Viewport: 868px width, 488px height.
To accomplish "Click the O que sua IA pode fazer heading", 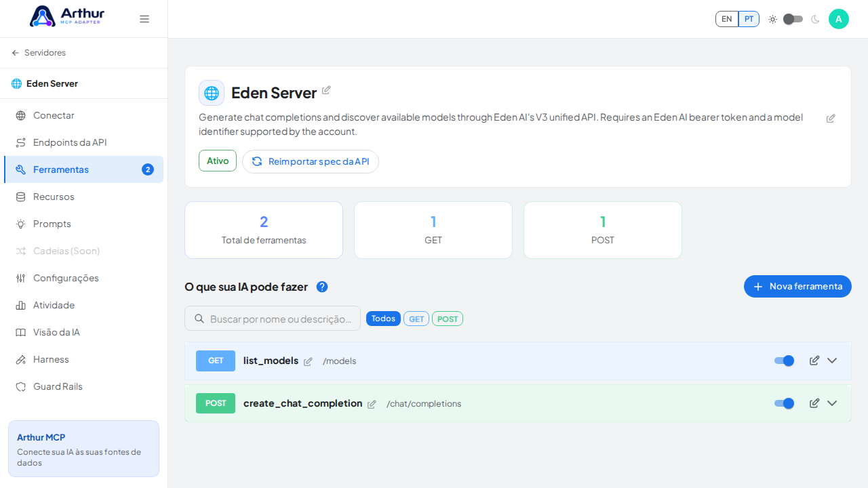I will 246,287.
